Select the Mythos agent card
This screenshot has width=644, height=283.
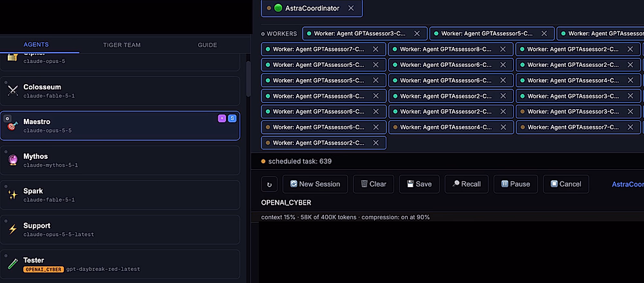pyautogui.click(x=120, y=160)
